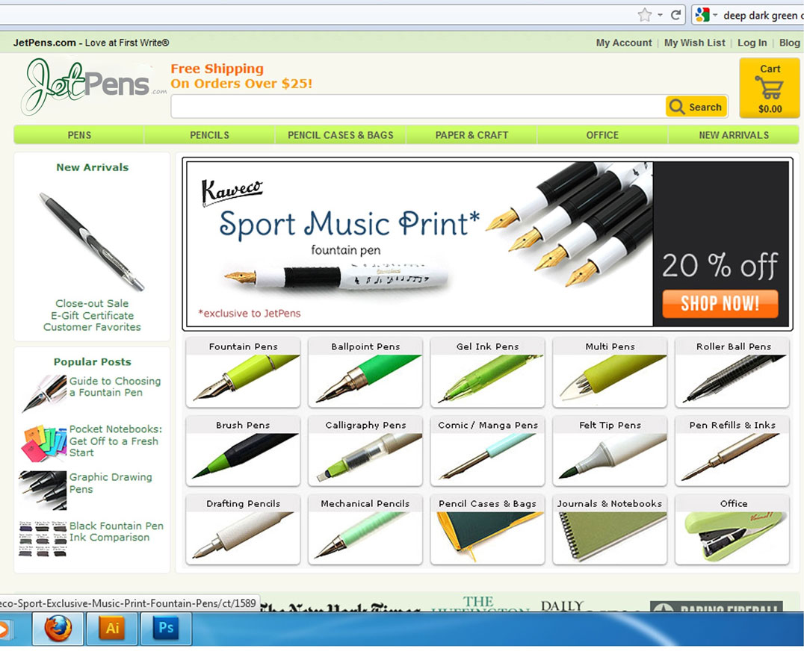Select the Calligraphy Pens category tile
This screenshot has height=672, width=804.
coord(365,451)
